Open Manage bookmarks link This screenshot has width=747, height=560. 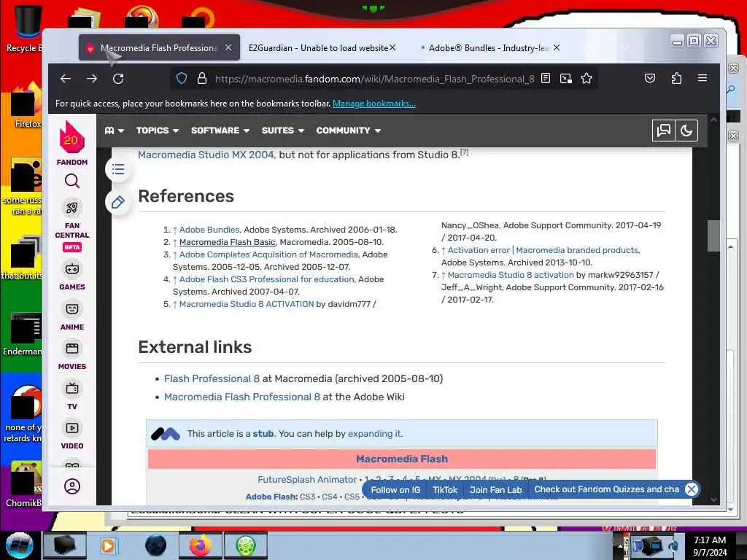(374, 104)
